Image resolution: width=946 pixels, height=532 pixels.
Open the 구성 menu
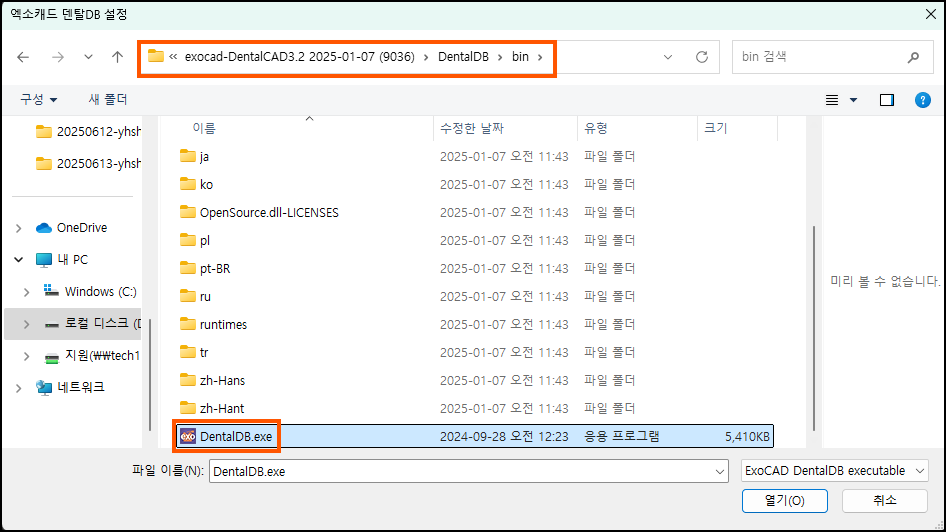[39, 100]
